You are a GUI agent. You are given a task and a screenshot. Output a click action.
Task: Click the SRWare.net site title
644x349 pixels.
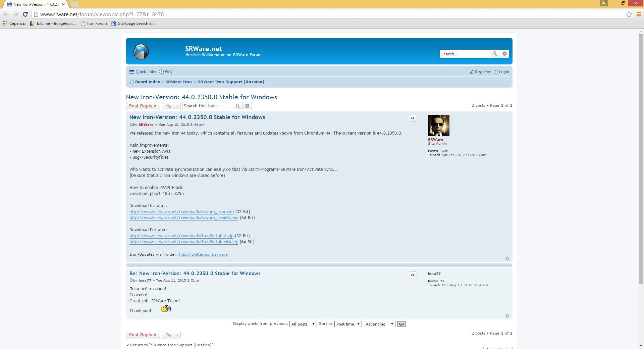204,49
